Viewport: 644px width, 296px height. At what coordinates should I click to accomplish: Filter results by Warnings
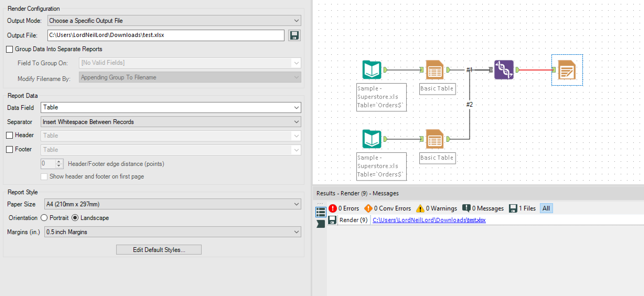point(437,208)
